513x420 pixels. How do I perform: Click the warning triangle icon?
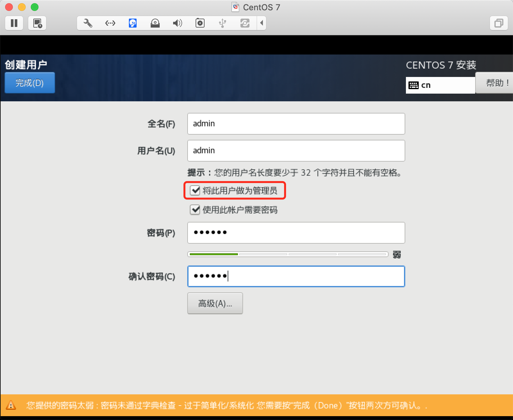coord(11,405)
